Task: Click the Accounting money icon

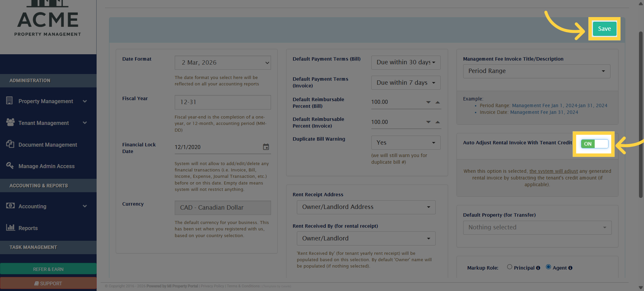Action: point(10,206)
